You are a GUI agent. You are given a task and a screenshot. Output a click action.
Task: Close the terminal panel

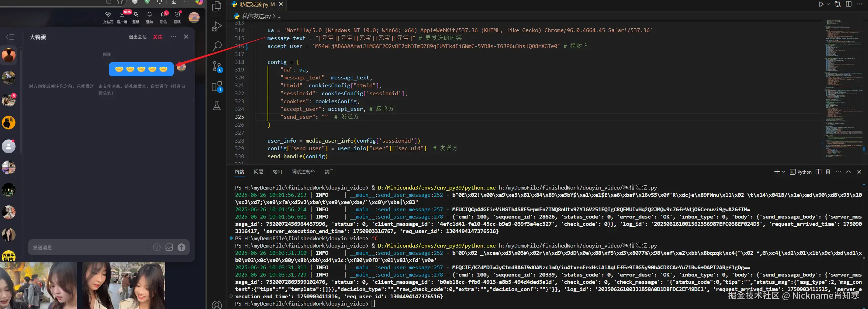pos(859,172)
